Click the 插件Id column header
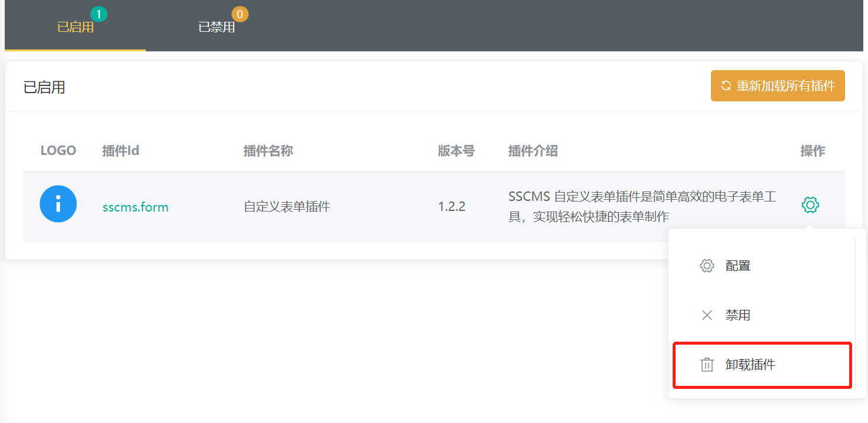Viewport: 868px width, 423px height. [x=121, y=151]
